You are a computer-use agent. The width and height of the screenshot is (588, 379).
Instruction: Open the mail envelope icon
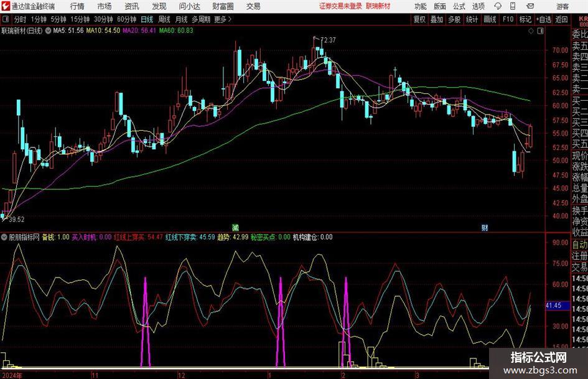tap(530, 6)
